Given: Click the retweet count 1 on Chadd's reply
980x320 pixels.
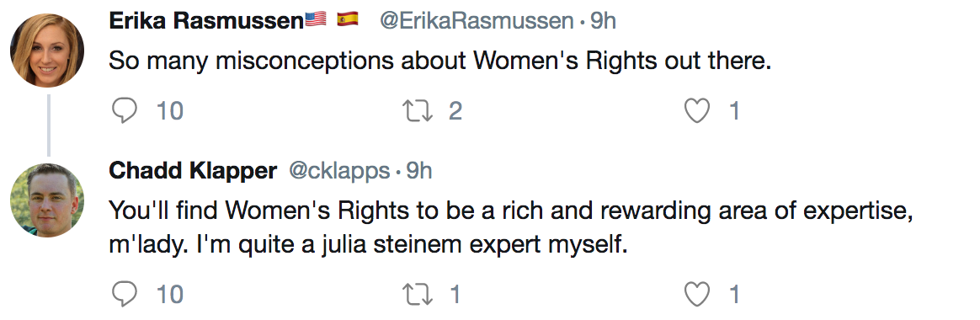Looking at the screenshot, I should (x=455, y=294).
